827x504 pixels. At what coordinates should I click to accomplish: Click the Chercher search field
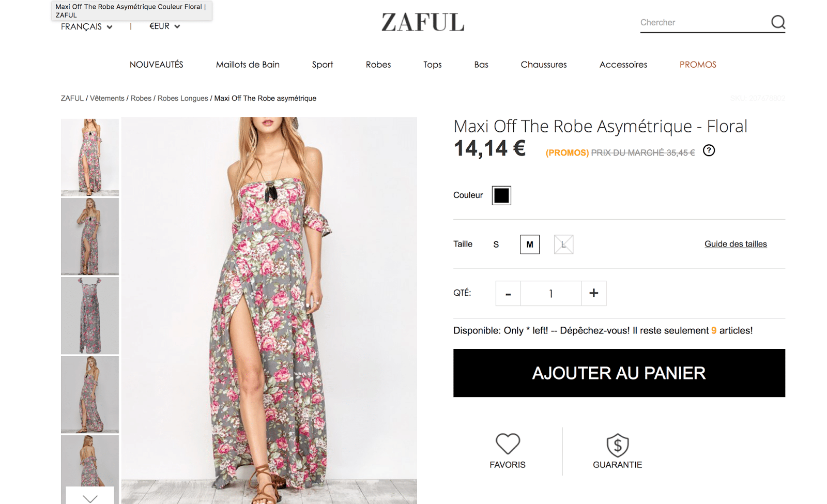tap(703, 23)
